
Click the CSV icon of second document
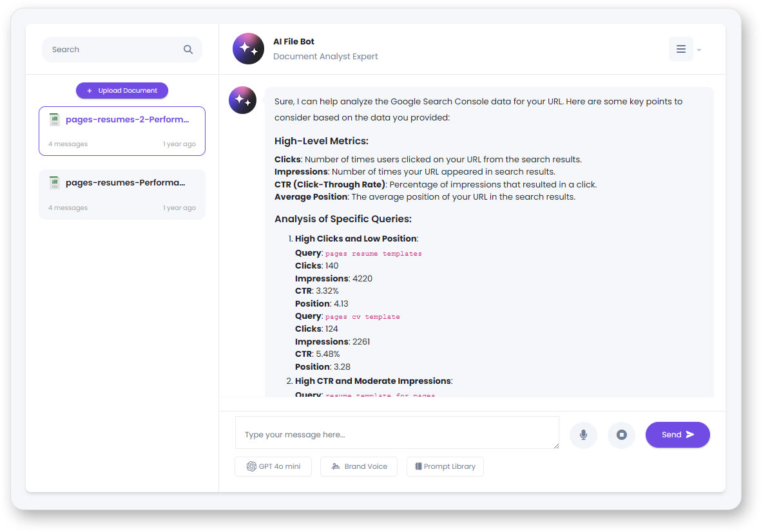tap(55, 183)
